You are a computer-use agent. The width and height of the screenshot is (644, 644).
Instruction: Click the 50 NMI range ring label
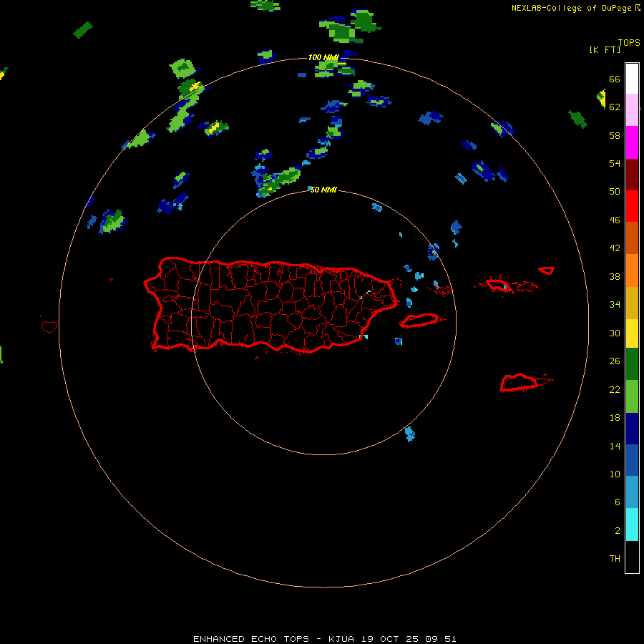point(323,190)
